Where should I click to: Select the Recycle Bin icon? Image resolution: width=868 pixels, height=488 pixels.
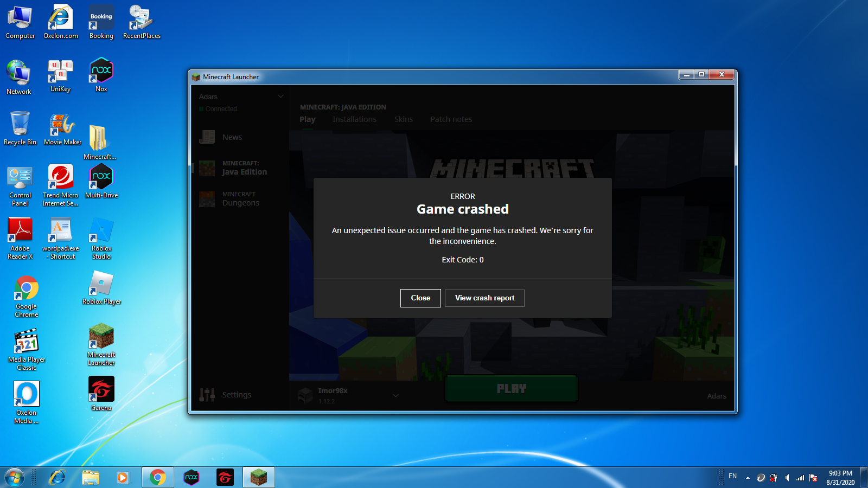[x=20, y=129]
